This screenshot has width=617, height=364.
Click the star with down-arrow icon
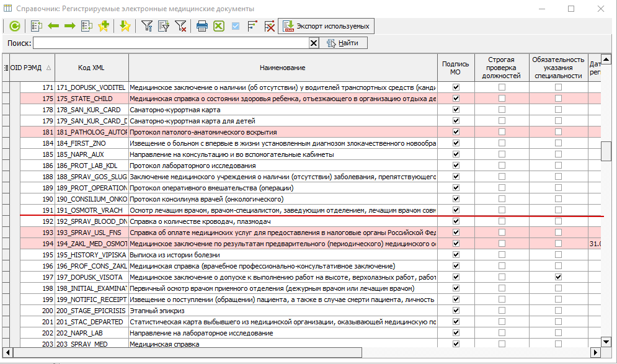click(125, 27)
